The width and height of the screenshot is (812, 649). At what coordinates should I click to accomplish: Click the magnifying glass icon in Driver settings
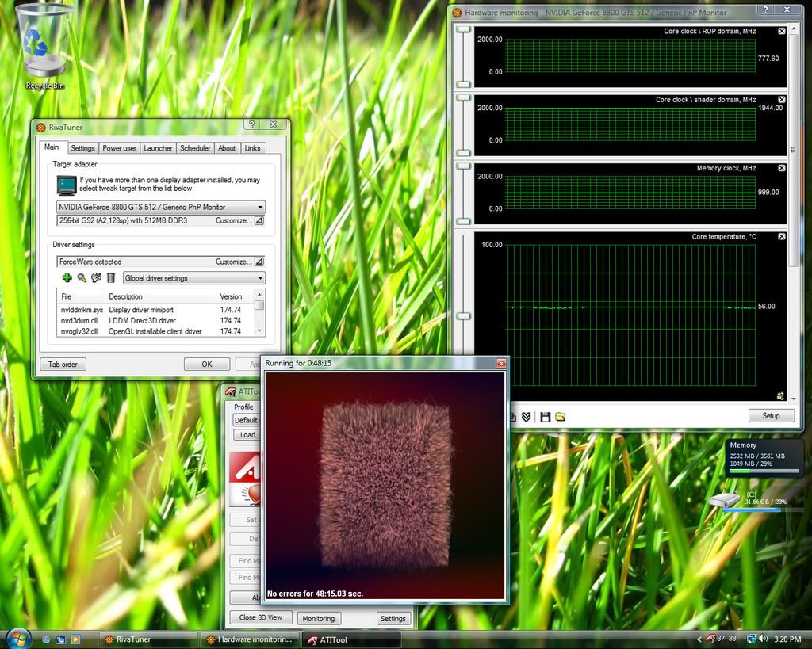click(x=81, y=278)
